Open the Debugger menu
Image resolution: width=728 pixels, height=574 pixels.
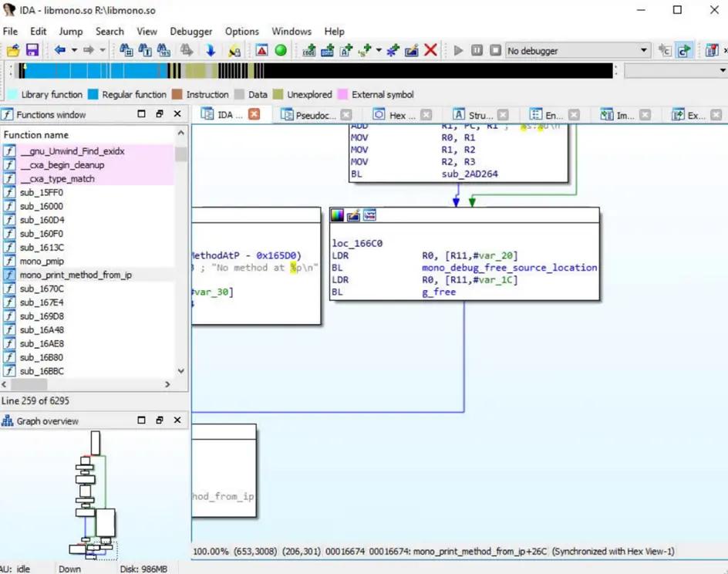190,32
